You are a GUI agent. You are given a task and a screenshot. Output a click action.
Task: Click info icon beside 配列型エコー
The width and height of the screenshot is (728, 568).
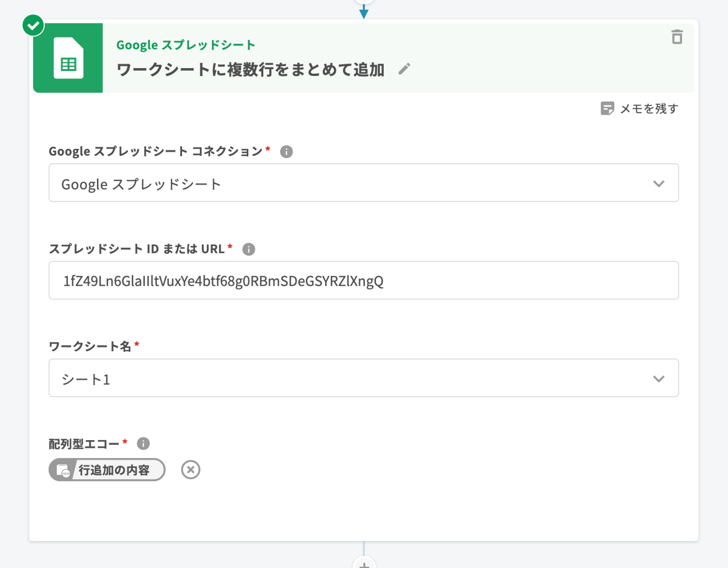tap(143, 444)
